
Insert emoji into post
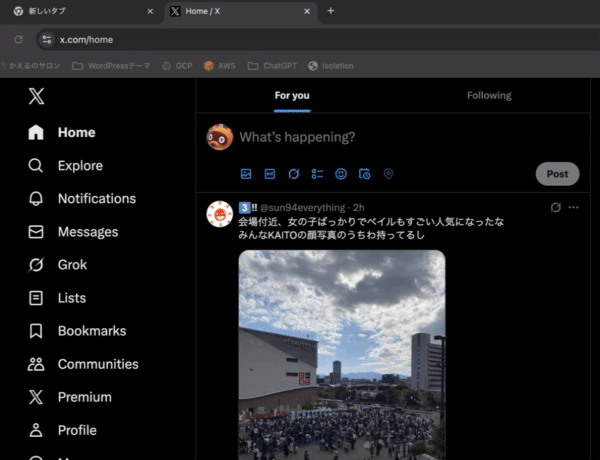(341, 174)
